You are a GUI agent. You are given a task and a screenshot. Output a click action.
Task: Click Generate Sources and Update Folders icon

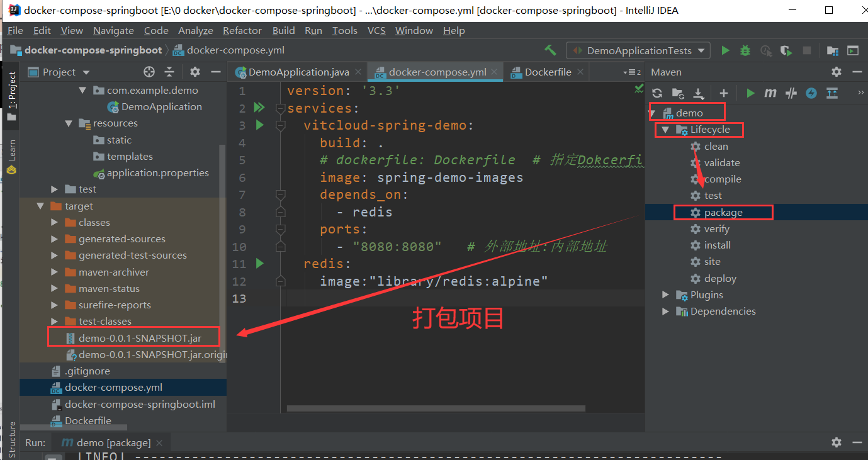678,93
